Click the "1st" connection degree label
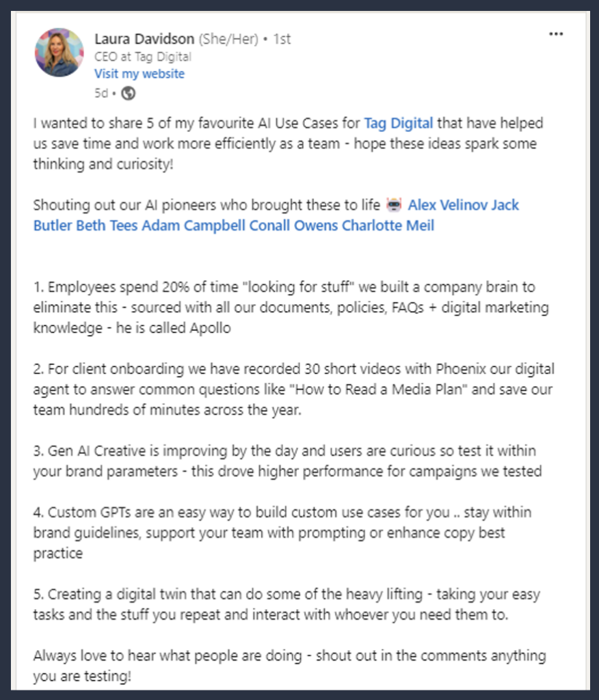The width and height of the screenshot is (599, 700). pos(282,39)
